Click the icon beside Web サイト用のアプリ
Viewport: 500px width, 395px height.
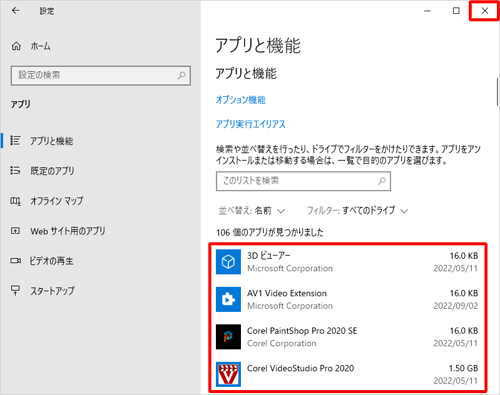pos(15,231)
